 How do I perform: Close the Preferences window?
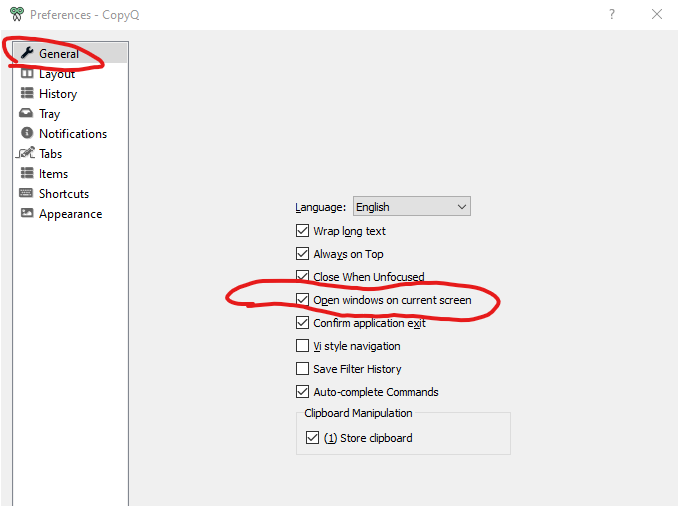click(657, 14)
